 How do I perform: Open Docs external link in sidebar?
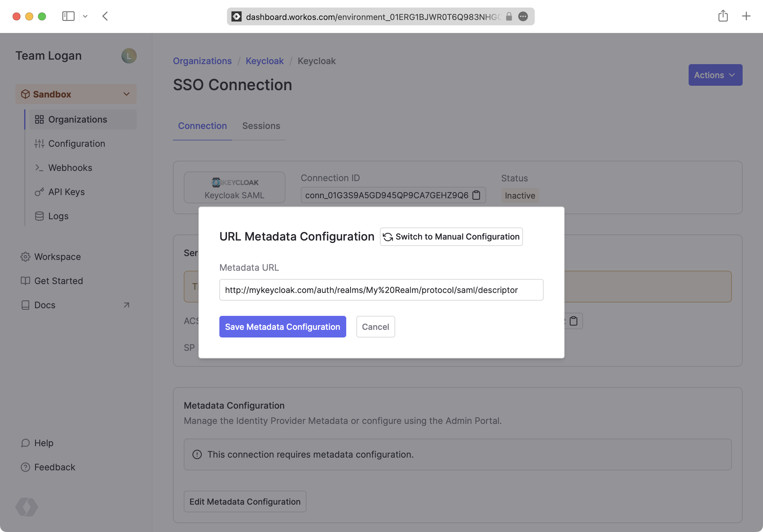pyautogui.click(x=45, y=305)
